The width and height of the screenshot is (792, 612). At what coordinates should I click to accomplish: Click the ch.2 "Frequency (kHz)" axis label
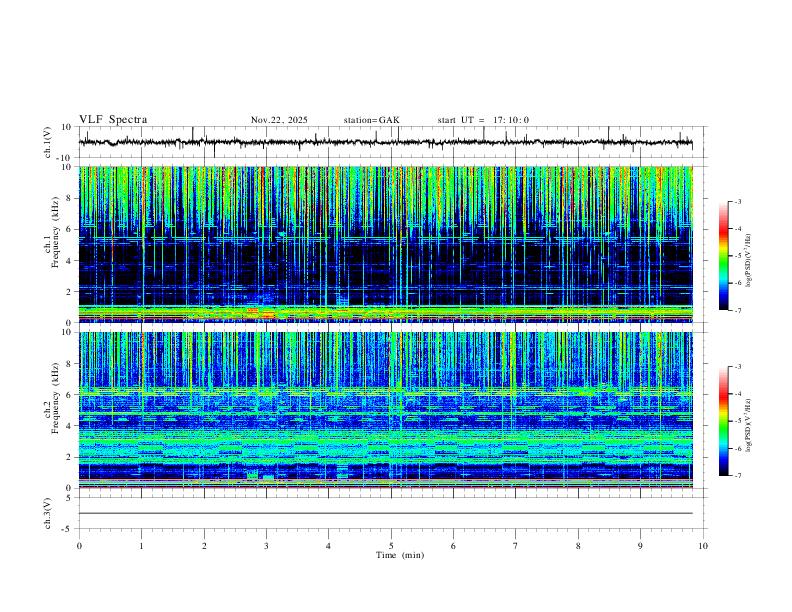coord(56,398)
